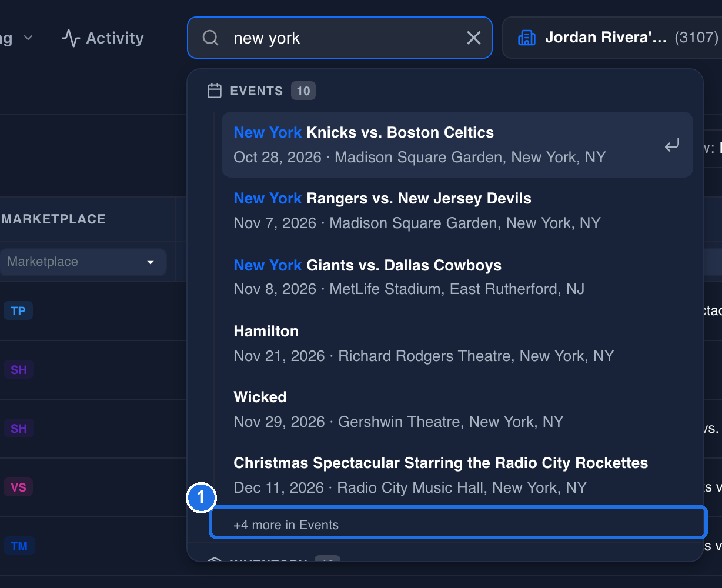Select the Hamilton event result
This screenshot has height=588, width=722.
click(x=457, y=343)
